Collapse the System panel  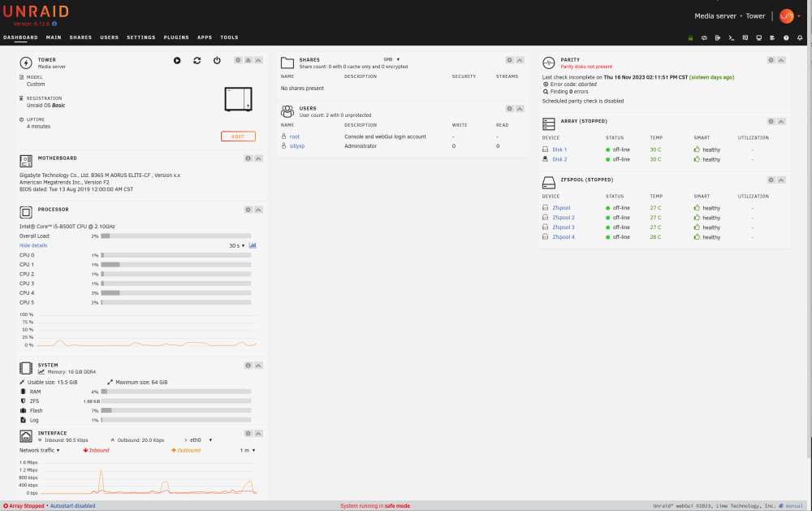(x=258, y=366)
